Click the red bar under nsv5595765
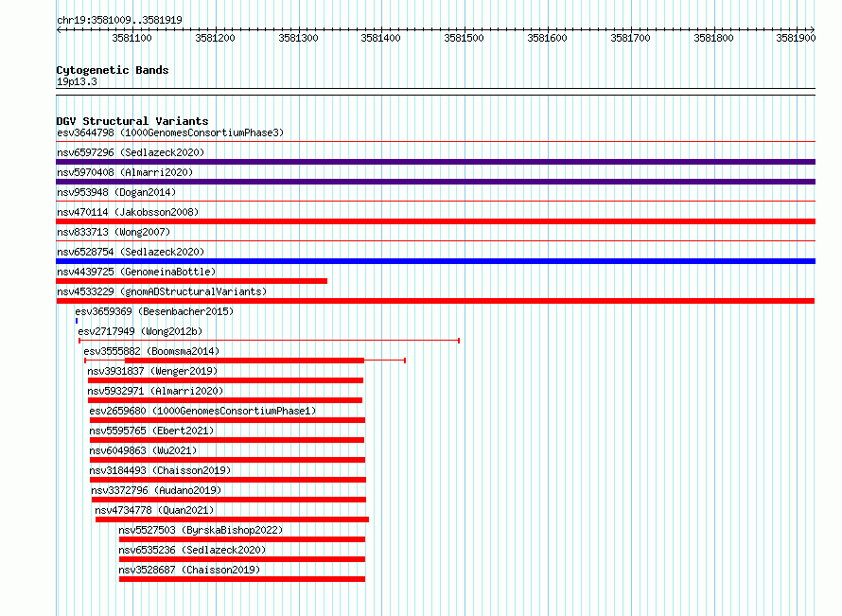The height and width of the screenshot is (616, 842). (x=227, y=440)
